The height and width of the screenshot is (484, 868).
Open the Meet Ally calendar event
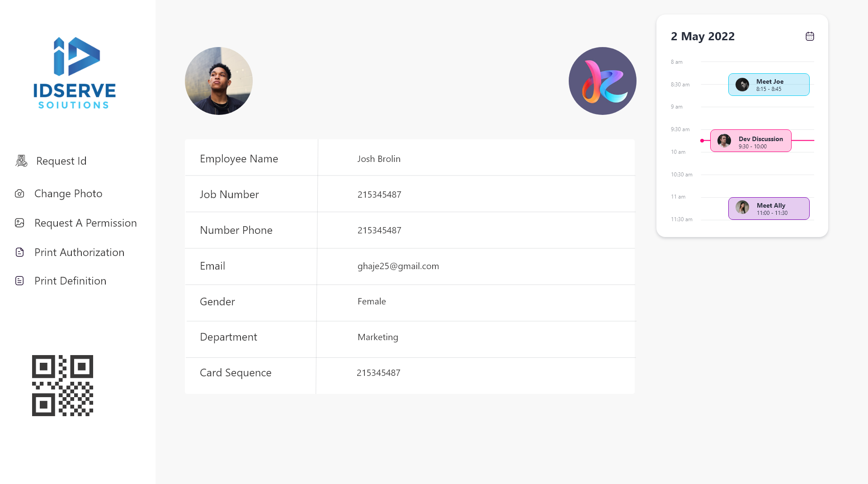[x=769, y=209]
